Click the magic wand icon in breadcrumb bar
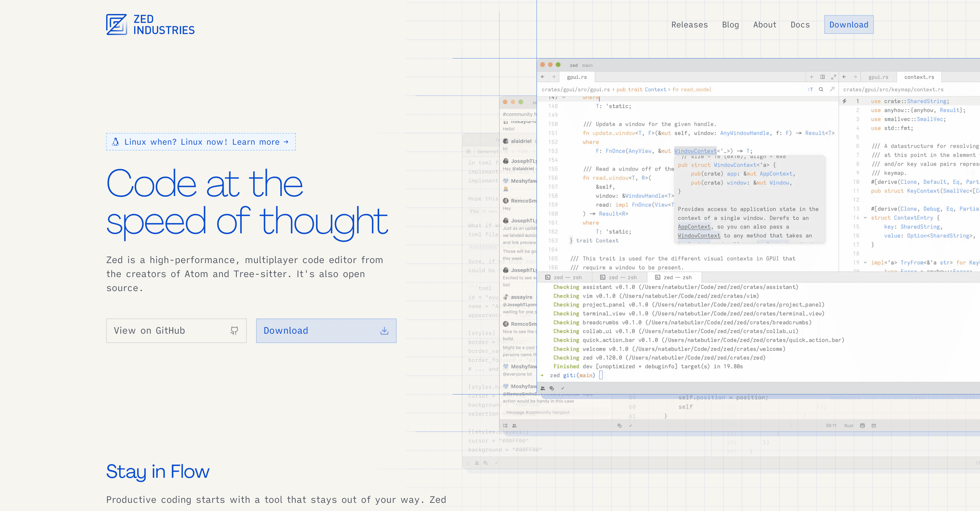Image resolution: width=980 pixels, height=511 pixels. point(832,90)
